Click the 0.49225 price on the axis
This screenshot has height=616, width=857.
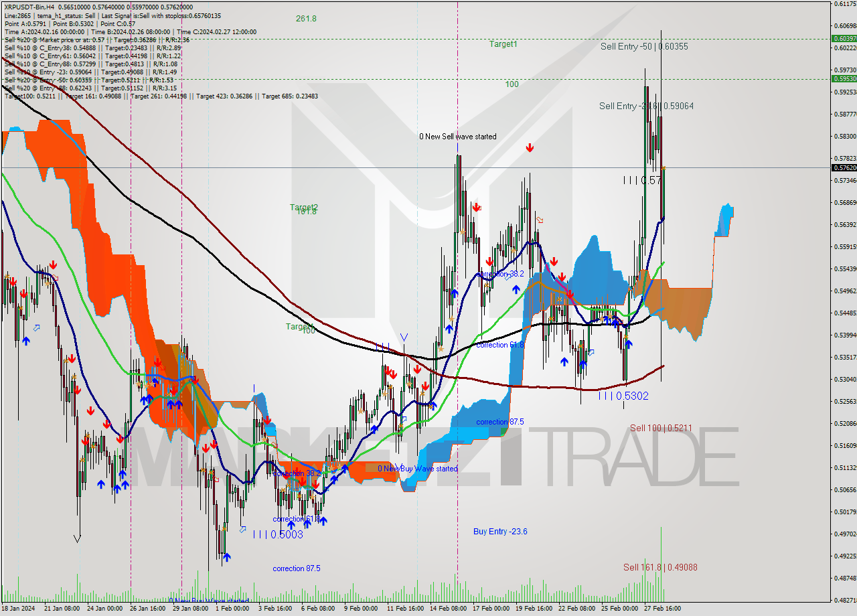(844, 556)
